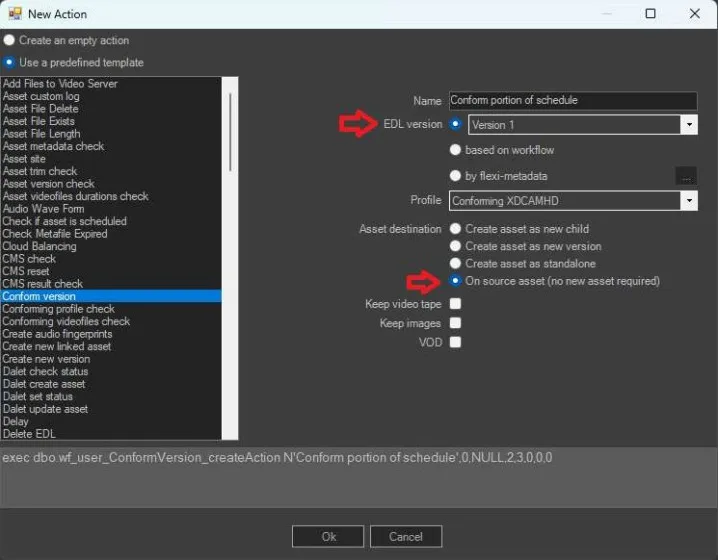Select 'Audio Wave Form' template in list
Viewport: 718px width, 560px height.
[42, 209]
